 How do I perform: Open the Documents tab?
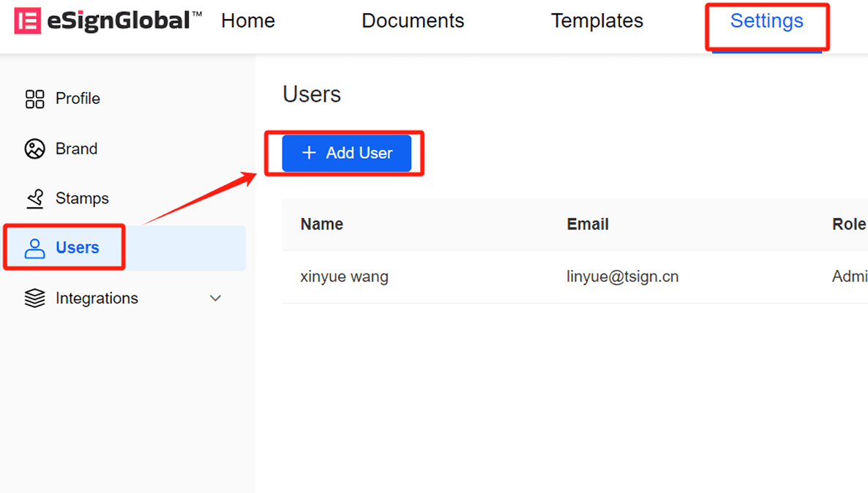click(413, 21)
